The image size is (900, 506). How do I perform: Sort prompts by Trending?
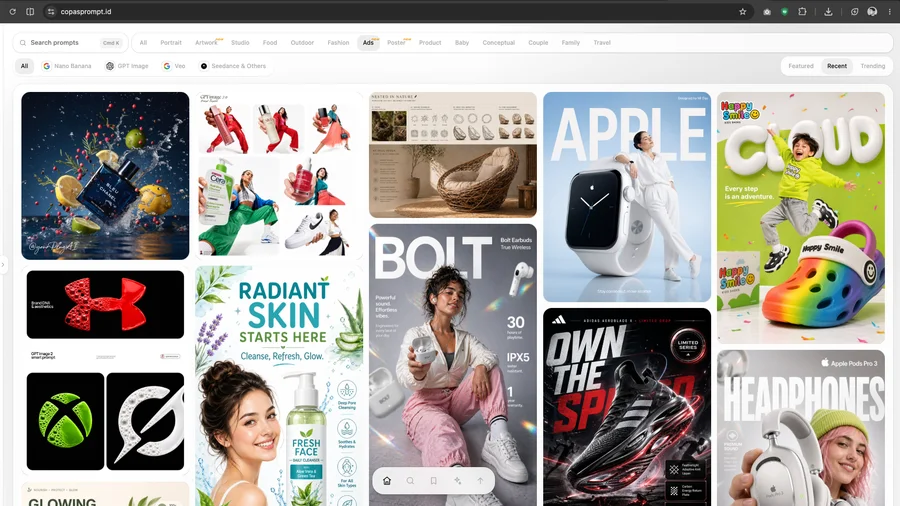coord(872,66)
